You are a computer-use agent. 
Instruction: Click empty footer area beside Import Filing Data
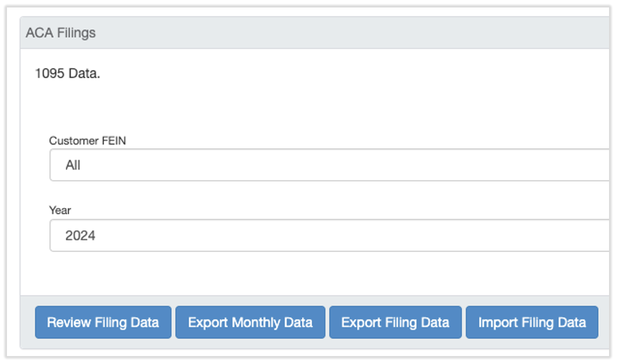click(x=604, y=322)
